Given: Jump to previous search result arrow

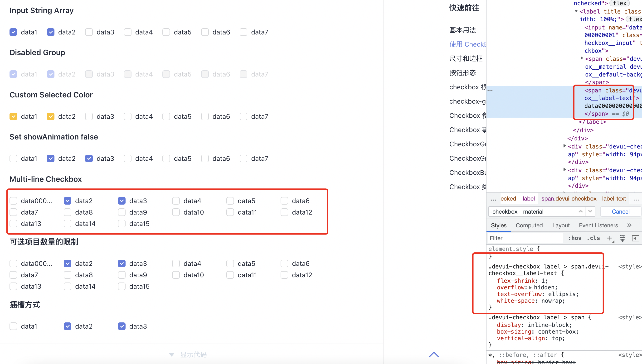Looking at the screenshot, I should tap(581, 211).
